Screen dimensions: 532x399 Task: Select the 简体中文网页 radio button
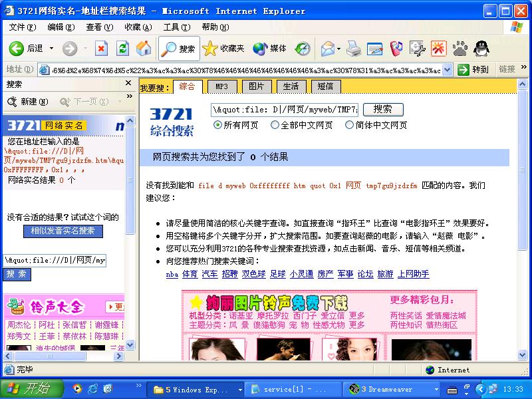[x=349, y=125]
